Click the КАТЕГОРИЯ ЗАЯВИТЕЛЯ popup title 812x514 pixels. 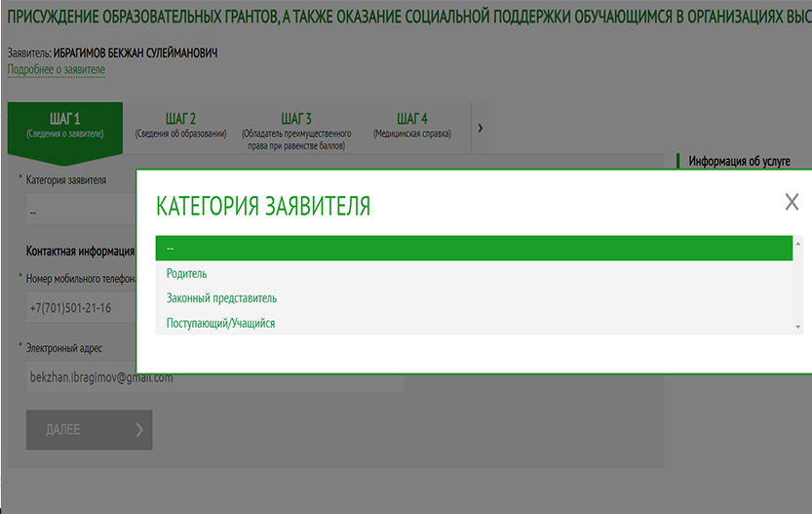[x=263, y=206]
